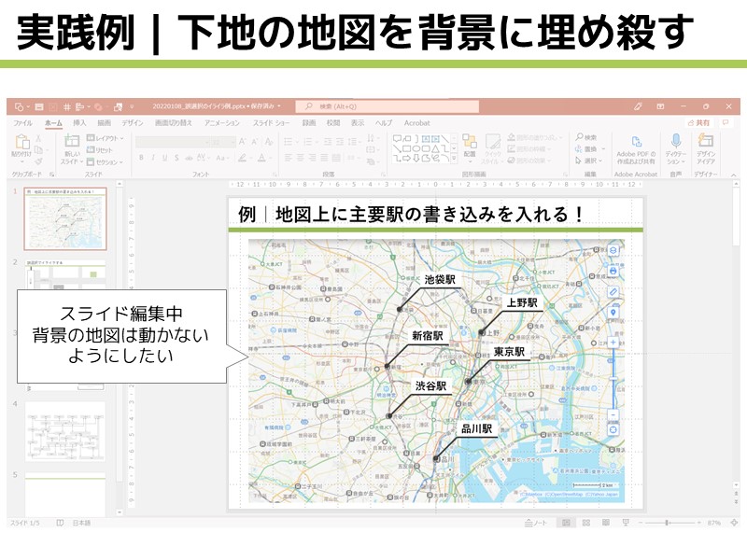
Task: Start the Slide Show from status bar icon
Action: point(626,523)
